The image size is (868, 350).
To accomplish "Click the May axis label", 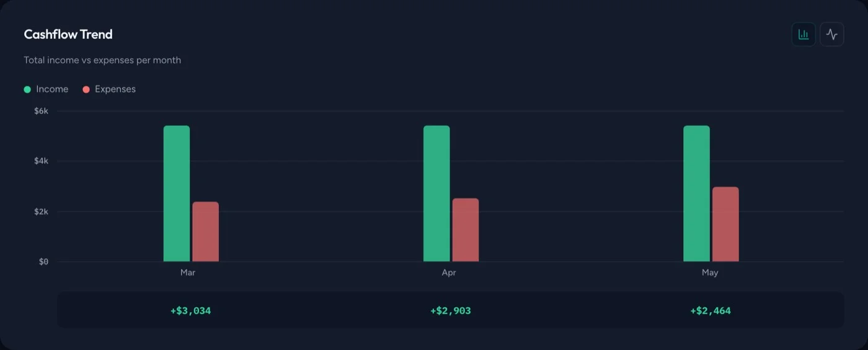I will [710, 273].
